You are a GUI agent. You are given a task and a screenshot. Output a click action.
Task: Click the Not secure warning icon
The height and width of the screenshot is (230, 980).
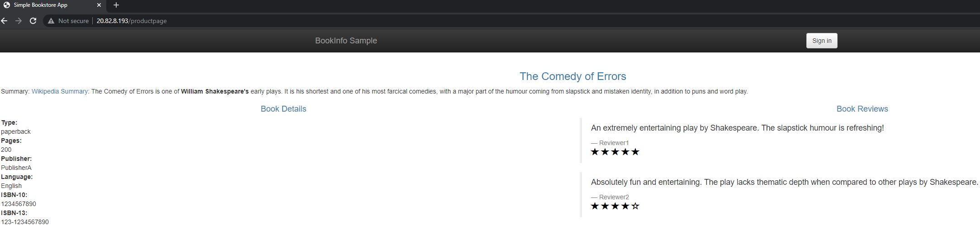pyautogui.click(x=51, y=21)
